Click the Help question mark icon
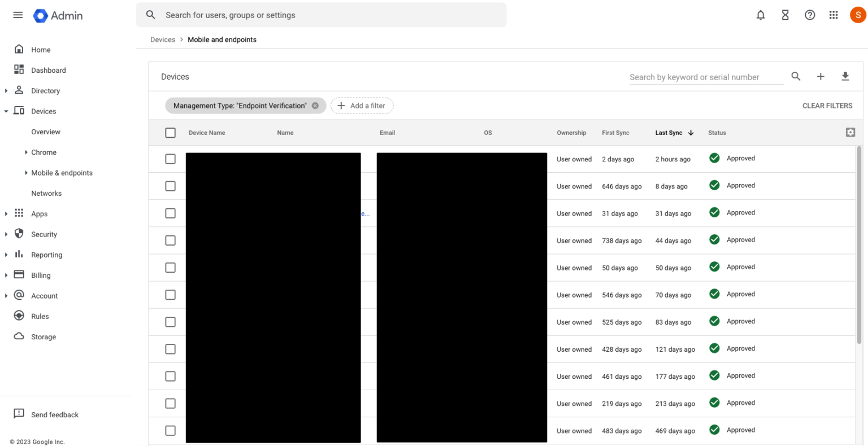868x446 pixels. point(810,15)
